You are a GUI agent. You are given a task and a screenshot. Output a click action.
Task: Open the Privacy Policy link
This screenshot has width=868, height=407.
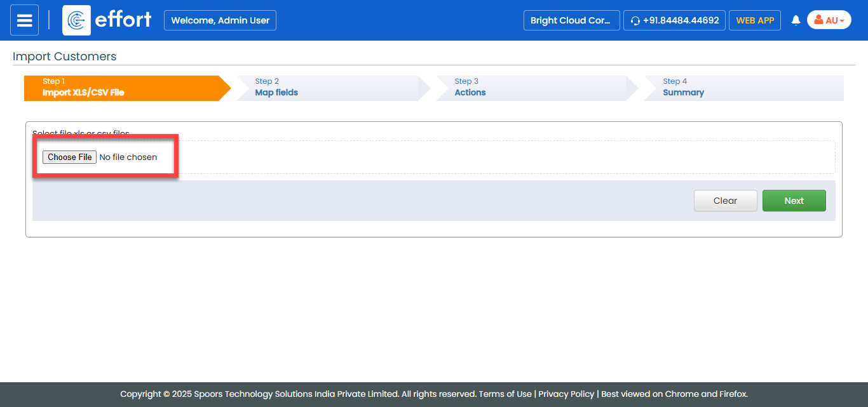pyautogui.click(x=566, y=394)
